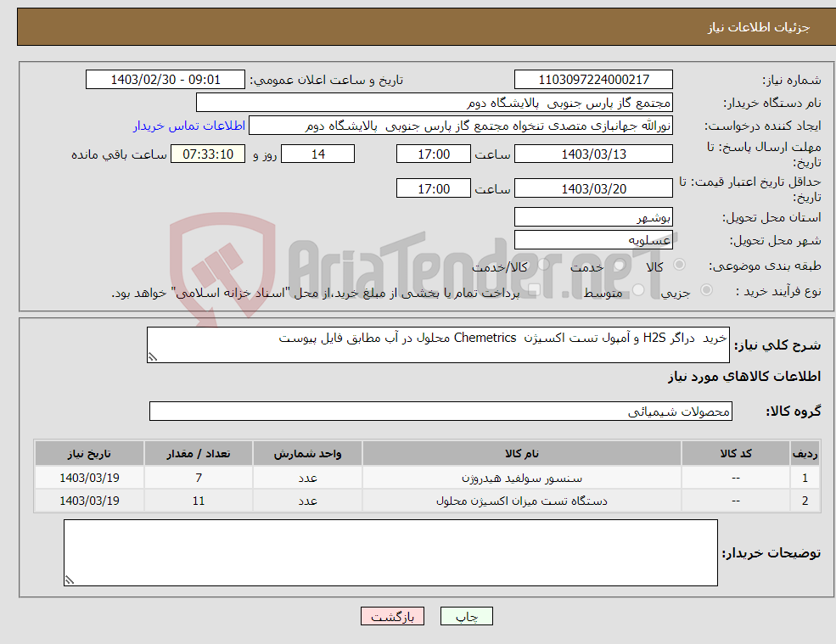Click the buyer notes text area
836x644 pixels.
pos(390,553)
